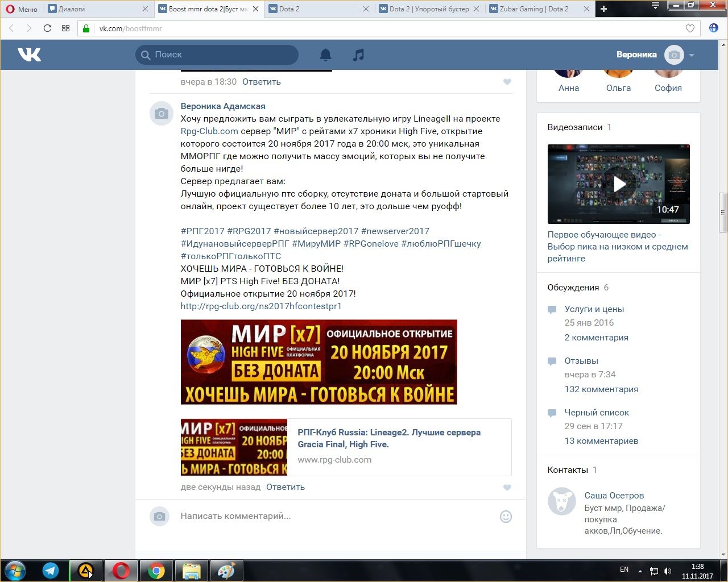
Task: Click Ответить under the newest comment
Action: (286, 487)
